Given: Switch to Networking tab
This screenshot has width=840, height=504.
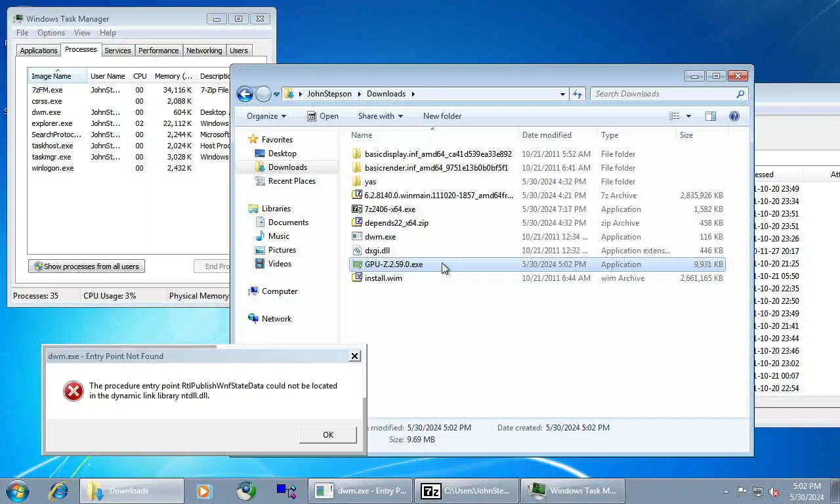Looking at the screenshot, I should coord(204,51).
